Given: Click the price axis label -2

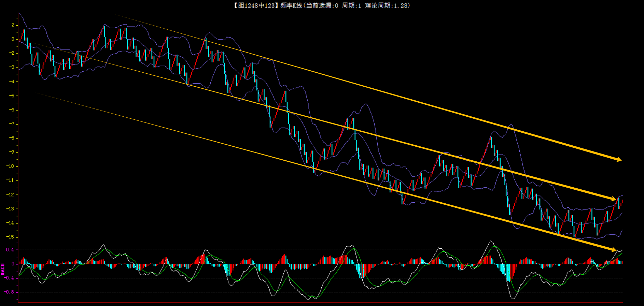Looking at the screenshot, I should (x=12, y=53).
